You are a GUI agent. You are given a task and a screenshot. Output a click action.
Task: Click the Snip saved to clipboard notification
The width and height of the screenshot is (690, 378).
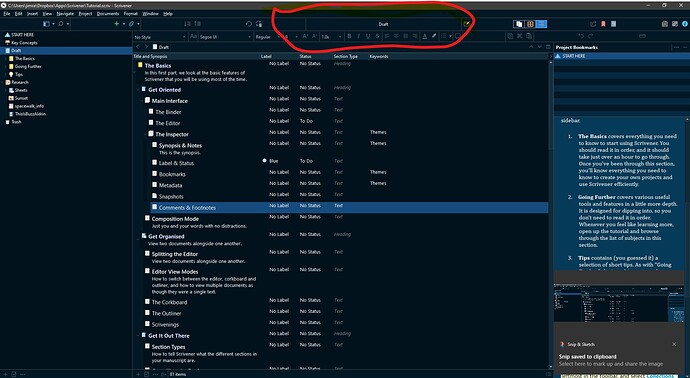click(587, 357)
